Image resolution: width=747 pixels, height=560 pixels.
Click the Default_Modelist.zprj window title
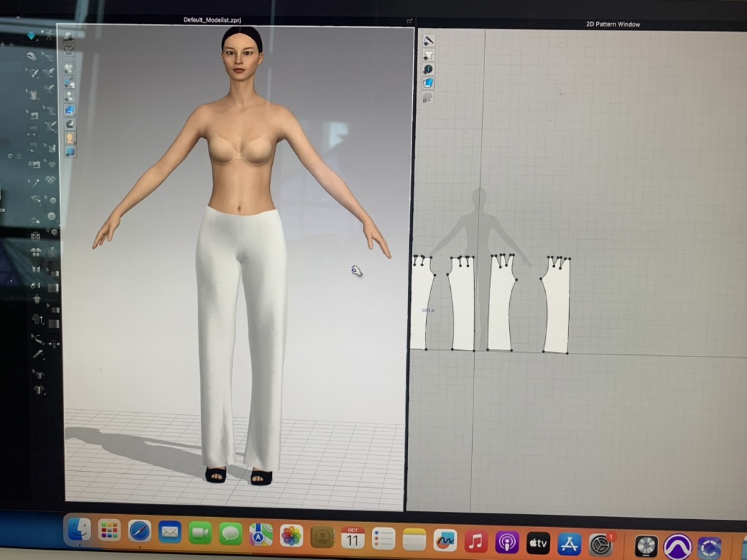click(212, 20)
